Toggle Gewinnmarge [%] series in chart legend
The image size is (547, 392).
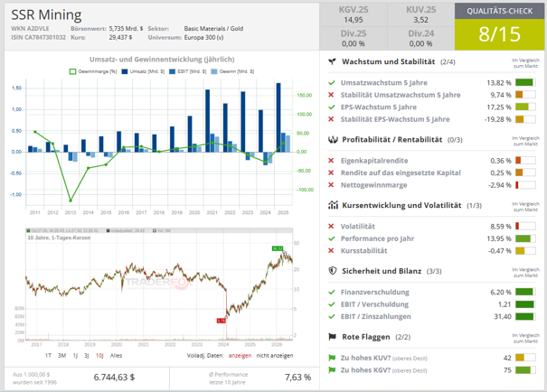click(x=93, y=71)
